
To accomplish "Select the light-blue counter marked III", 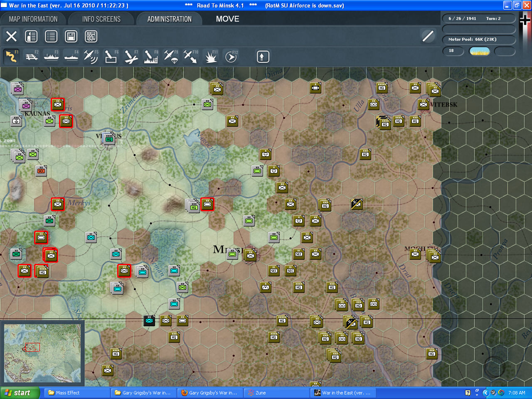I will (91, 237).
